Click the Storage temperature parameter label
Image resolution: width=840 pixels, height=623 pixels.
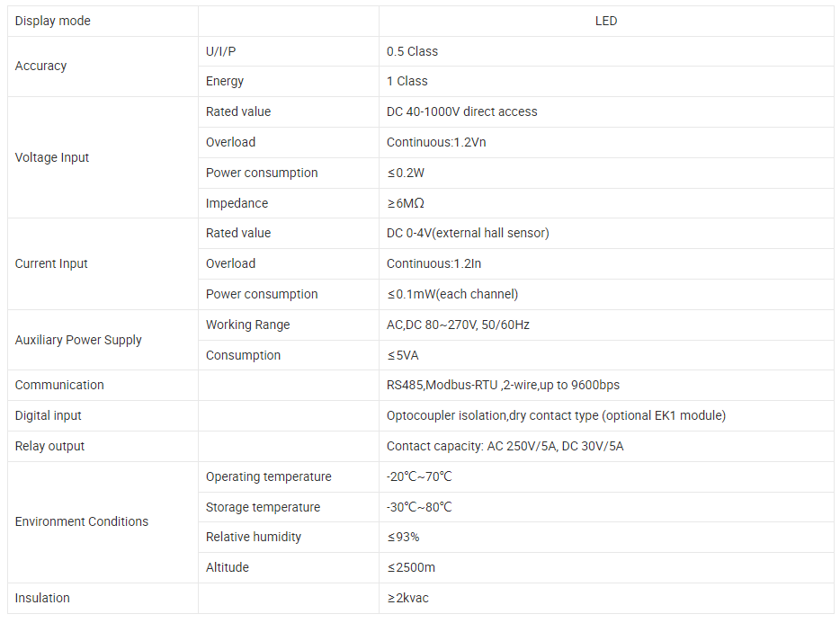click(x=263, y=507)
